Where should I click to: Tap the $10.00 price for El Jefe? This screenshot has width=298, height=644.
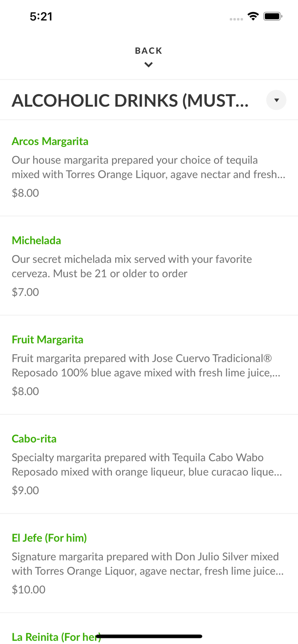click(x=28, y=589)
